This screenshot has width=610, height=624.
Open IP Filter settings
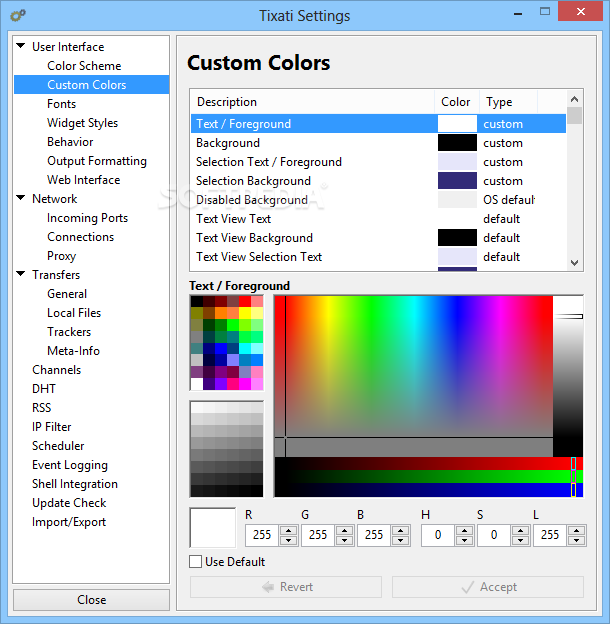coord(51,427)
